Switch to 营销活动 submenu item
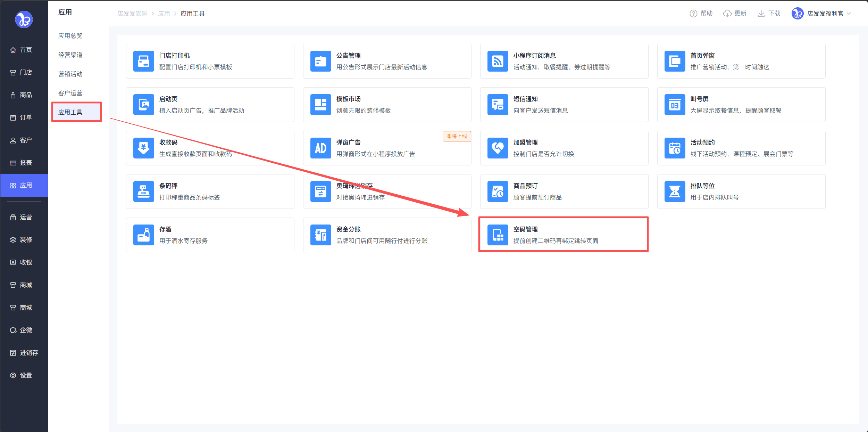This screenshot has height=432, width=868. coord(70,74)
